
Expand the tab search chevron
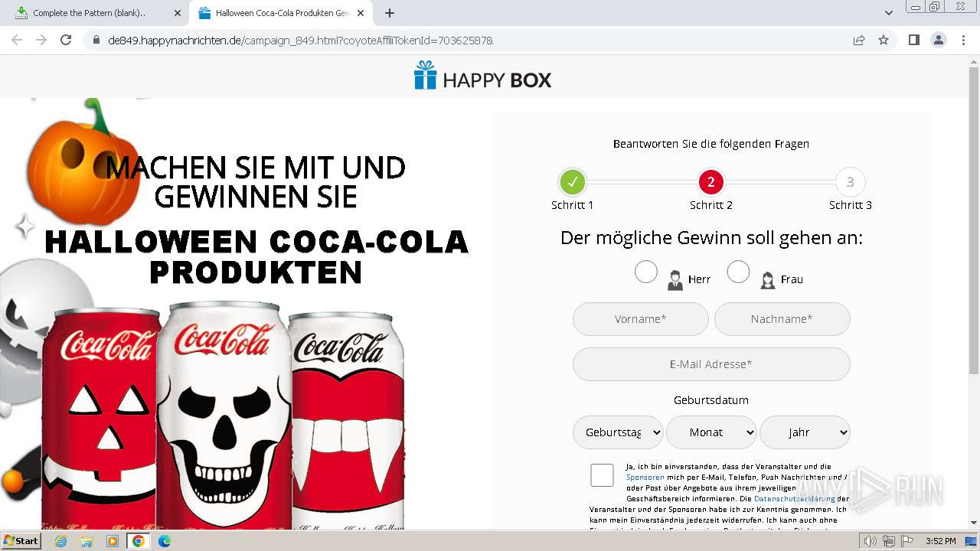click(889, 13)
